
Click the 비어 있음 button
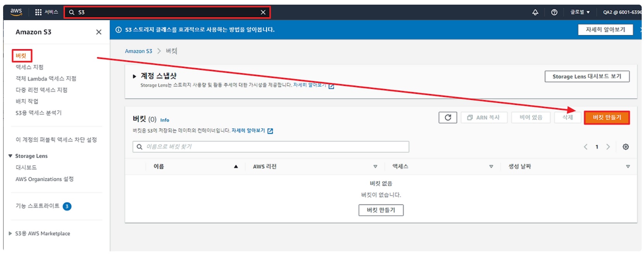click(531, 117)
